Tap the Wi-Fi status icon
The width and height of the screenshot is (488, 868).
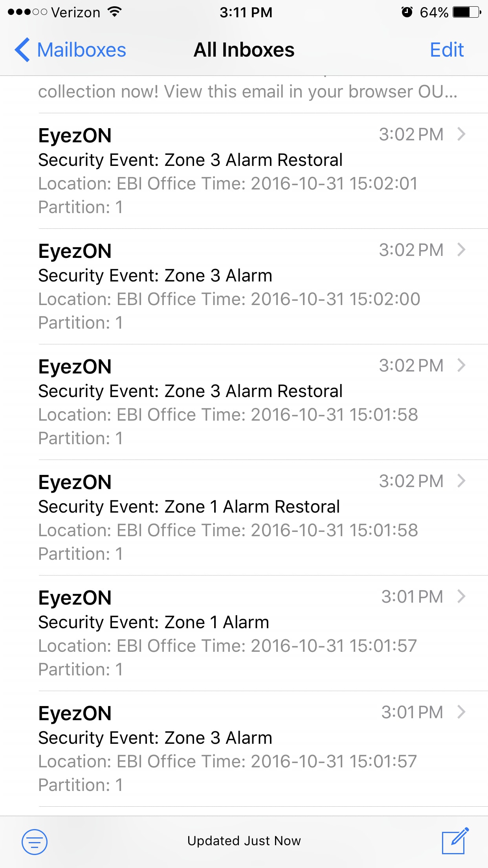114,12
